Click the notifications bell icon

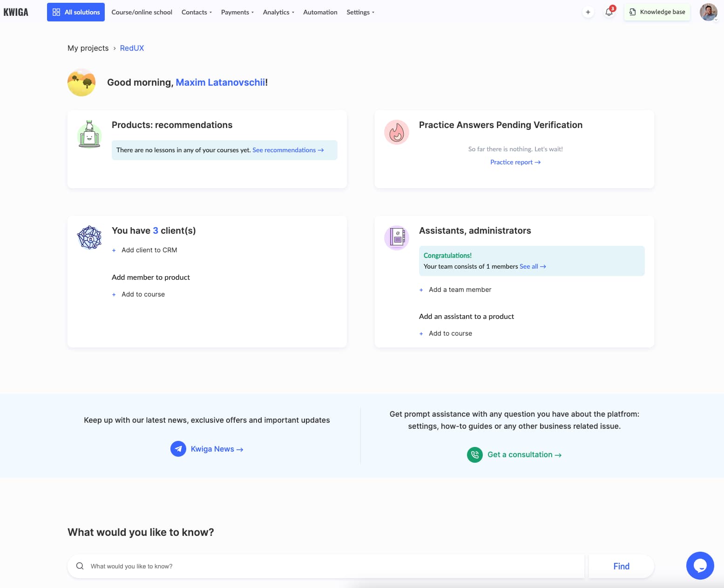click(x=609, y=12)
